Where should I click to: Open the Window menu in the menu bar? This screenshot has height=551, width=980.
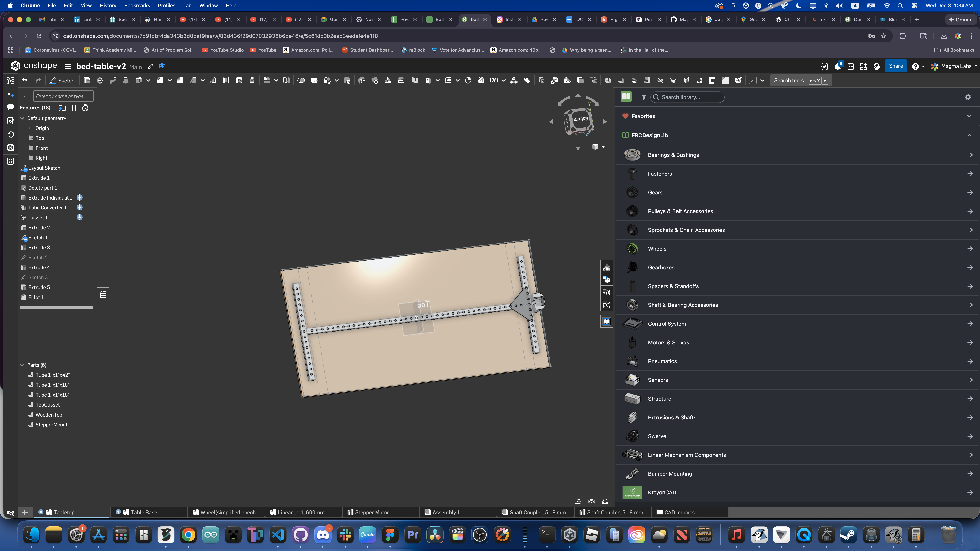coord(208,5)
